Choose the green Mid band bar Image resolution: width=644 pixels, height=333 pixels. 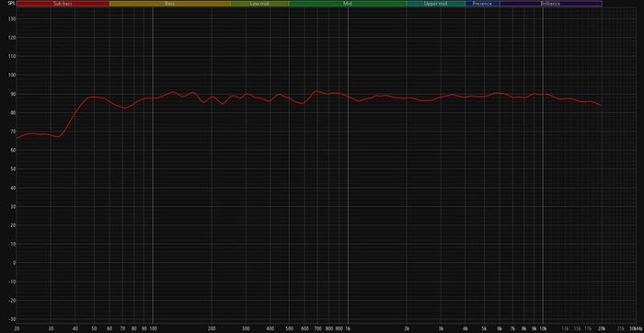click(x=348, y=4)
